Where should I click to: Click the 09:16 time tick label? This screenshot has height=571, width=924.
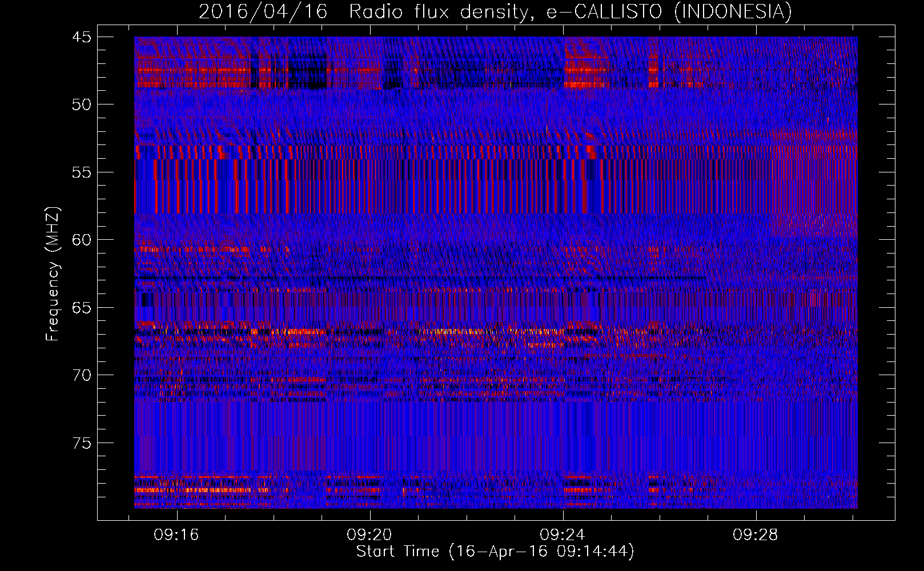coord(176,534)
